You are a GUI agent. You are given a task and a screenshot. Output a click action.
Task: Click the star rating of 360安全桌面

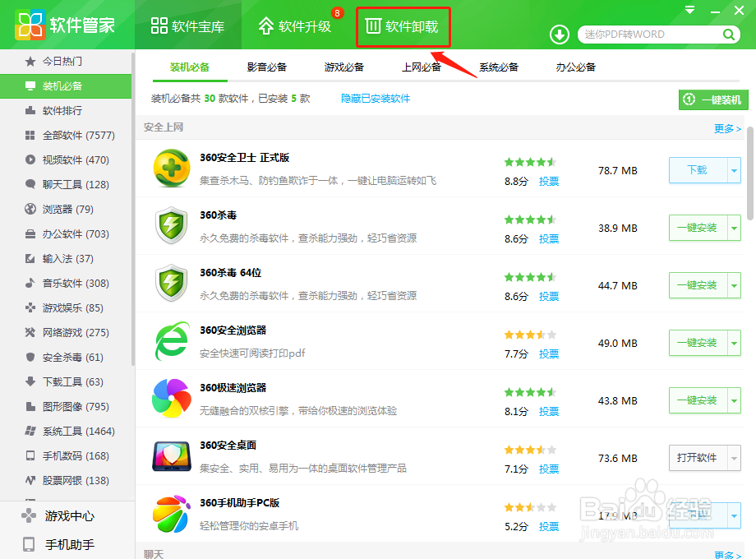click(530, 450)
